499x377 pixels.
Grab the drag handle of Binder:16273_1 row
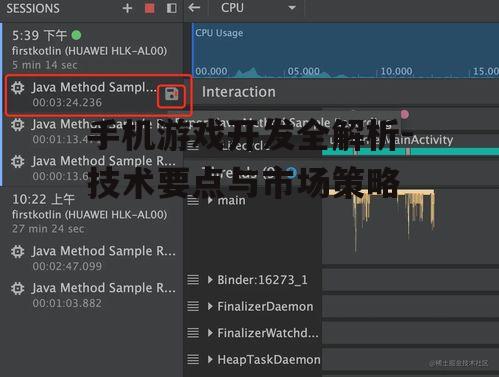193,280
